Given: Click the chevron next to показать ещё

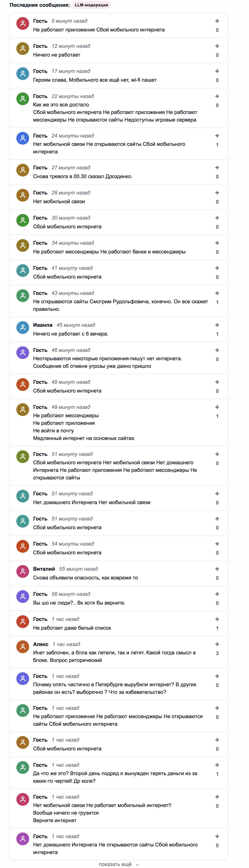Looking at the screenshot, I should [x=137, y=864].
